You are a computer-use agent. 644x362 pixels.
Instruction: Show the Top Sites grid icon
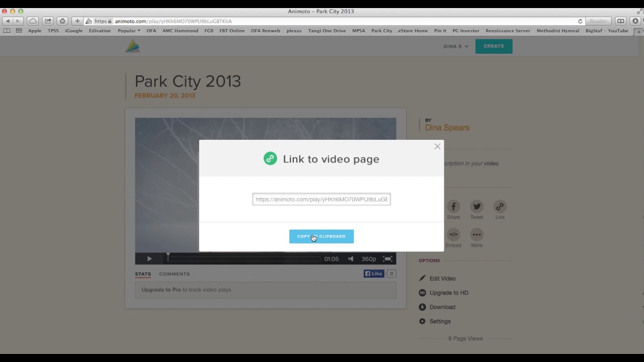pos(19,31)
